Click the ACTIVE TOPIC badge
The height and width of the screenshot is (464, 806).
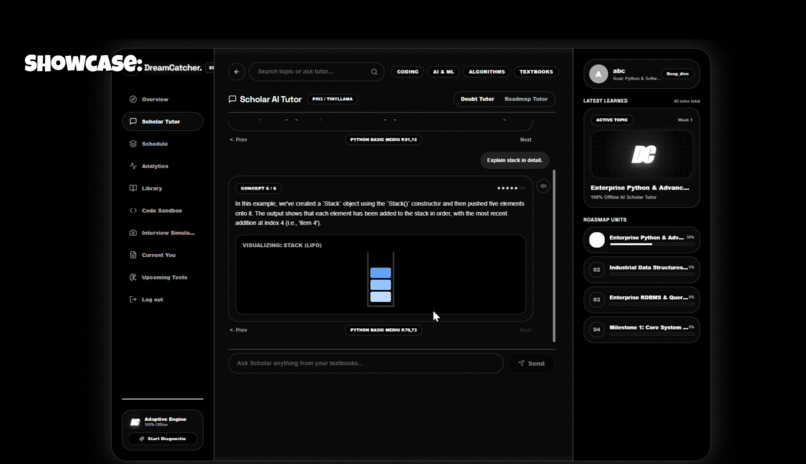coord(612,120)
